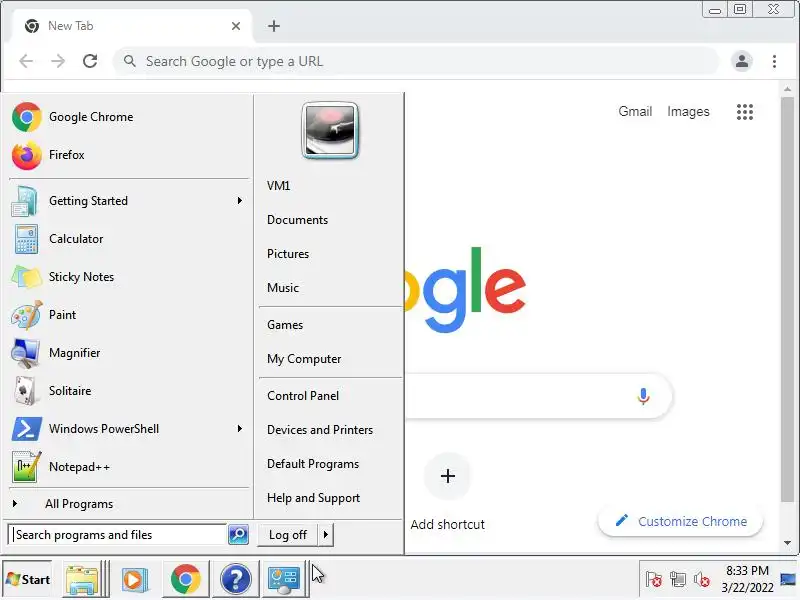This screenshot has width=800, height=600.
Task: Open the Music folder
Action: tap(283, 288)
